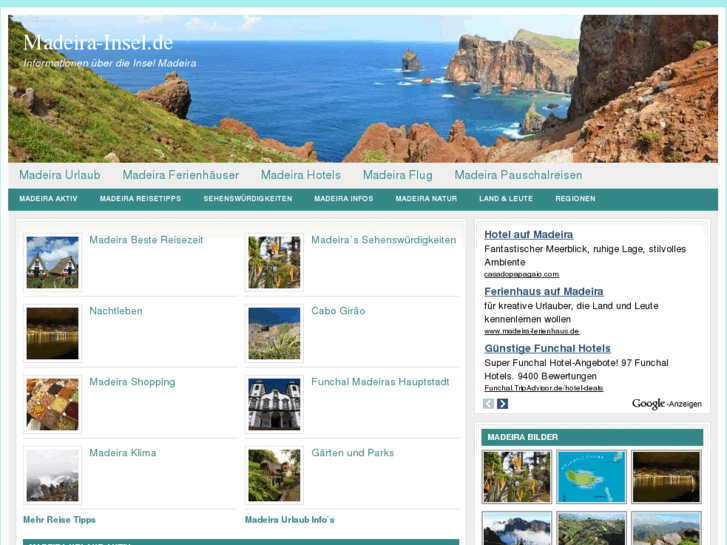Screen dimensions: 727x545
Task: Follow the Mehr Reise Tipps link
Action: (59, 519)
